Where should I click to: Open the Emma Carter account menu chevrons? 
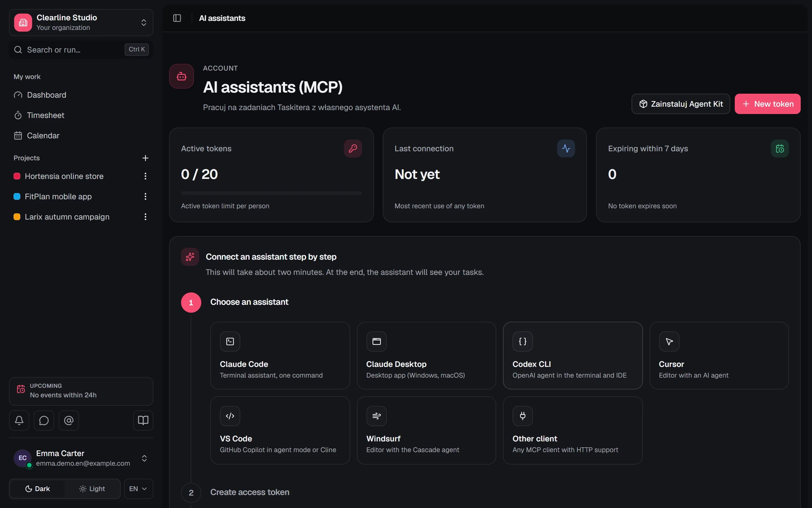point(144,458)
